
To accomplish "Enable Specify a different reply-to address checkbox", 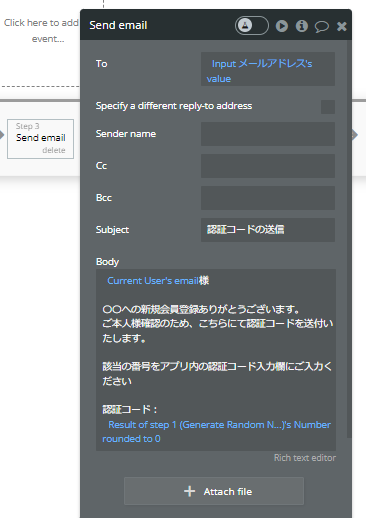I will coord(328,107).
